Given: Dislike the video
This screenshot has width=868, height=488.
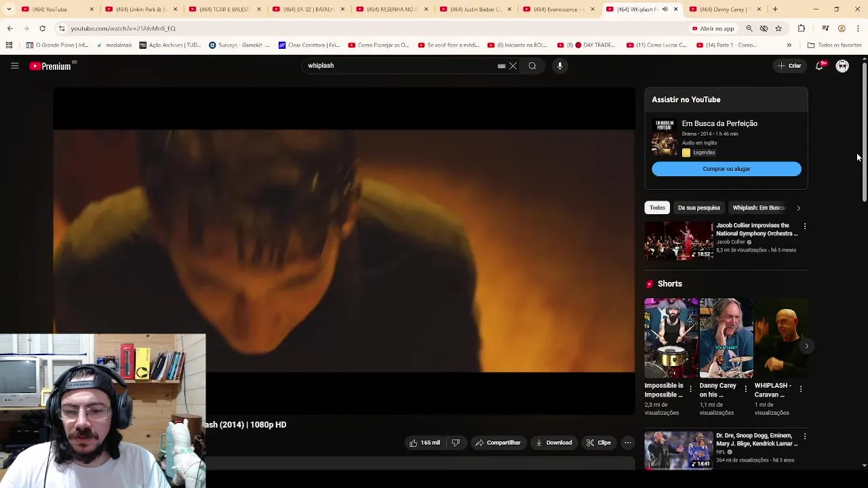Looking at the screenshot, I should coord(456,443).
